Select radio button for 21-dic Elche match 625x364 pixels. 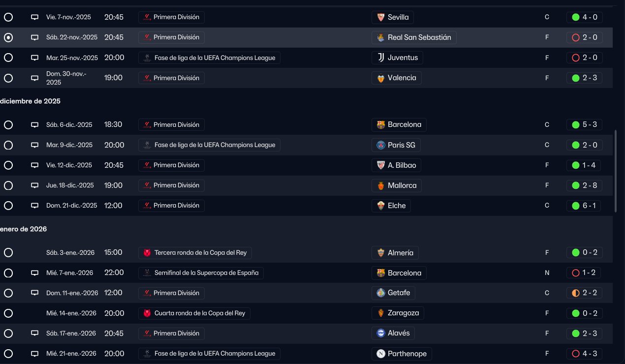tap(8, 206)
